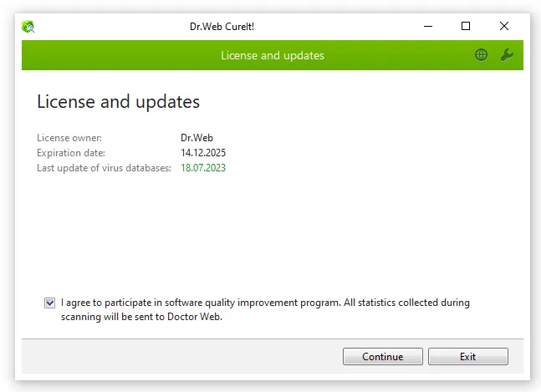Click the green banner 'License and updates' title
Viewport: 541px width, 392px height.
[x=273, y=55]
